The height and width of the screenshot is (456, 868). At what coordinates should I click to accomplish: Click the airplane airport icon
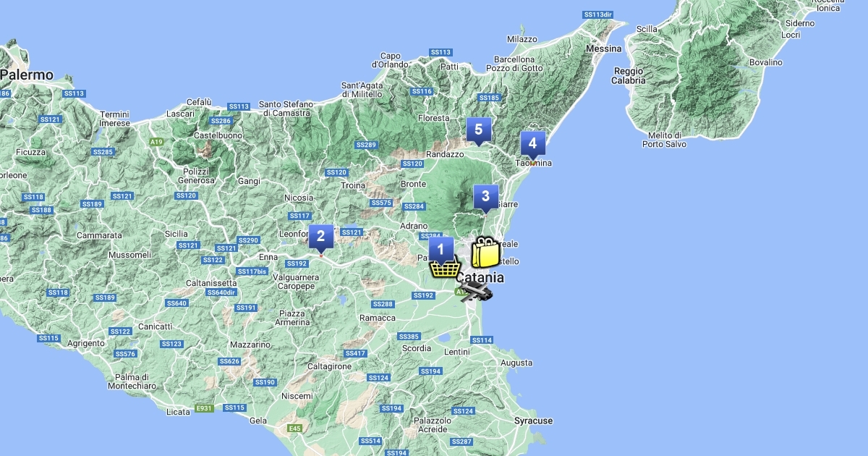coord(476,292)
